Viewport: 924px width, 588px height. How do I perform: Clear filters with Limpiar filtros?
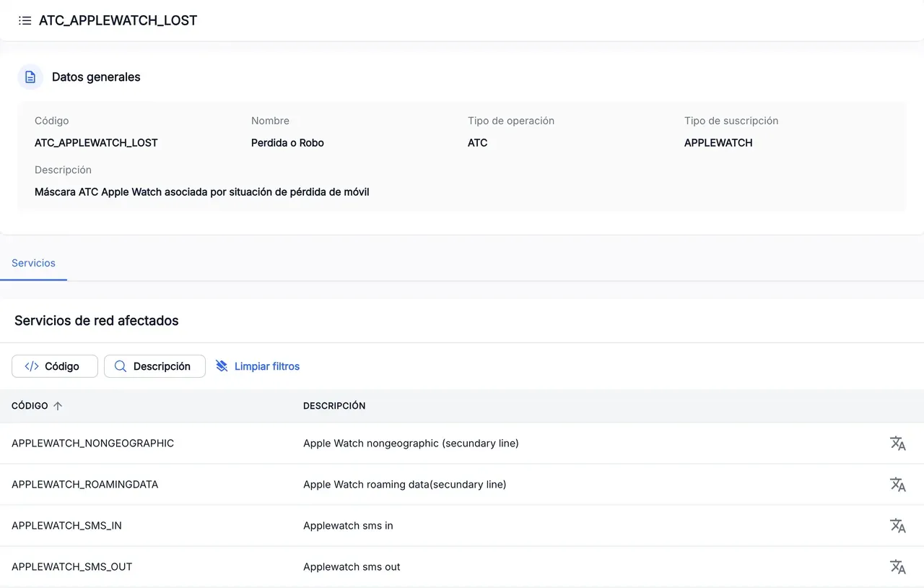coord(258,366)
